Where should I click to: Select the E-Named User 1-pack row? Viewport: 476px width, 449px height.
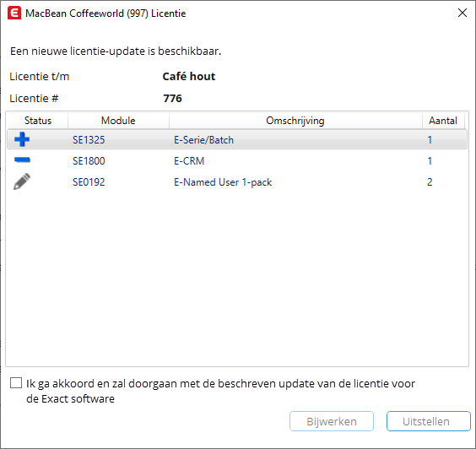(x=237, y=181)
